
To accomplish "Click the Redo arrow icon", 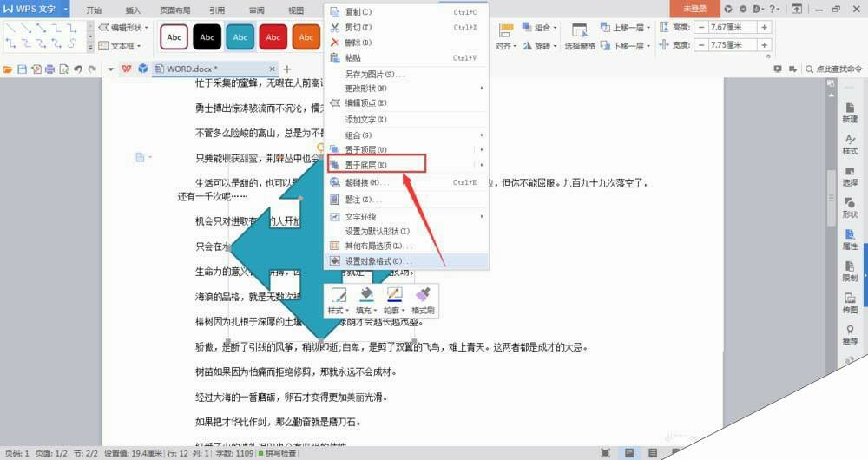I will [x=93, y=69].
